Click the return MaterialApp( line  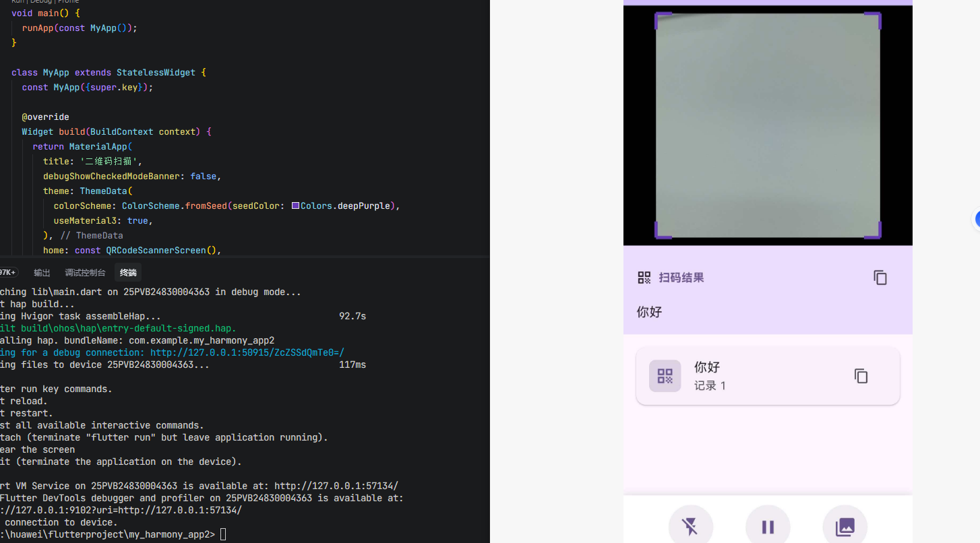click(x=83, y=146)
